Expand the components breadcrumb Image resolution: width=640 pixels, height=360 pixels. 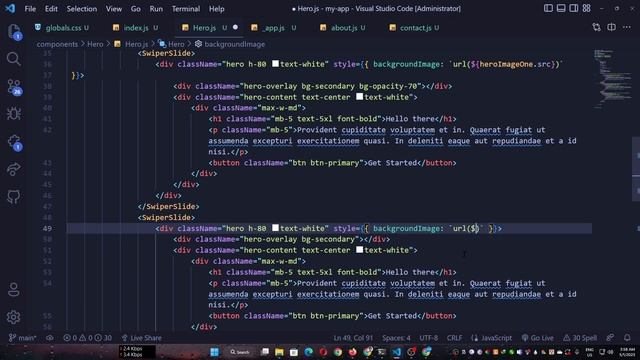tap(57, 44)
